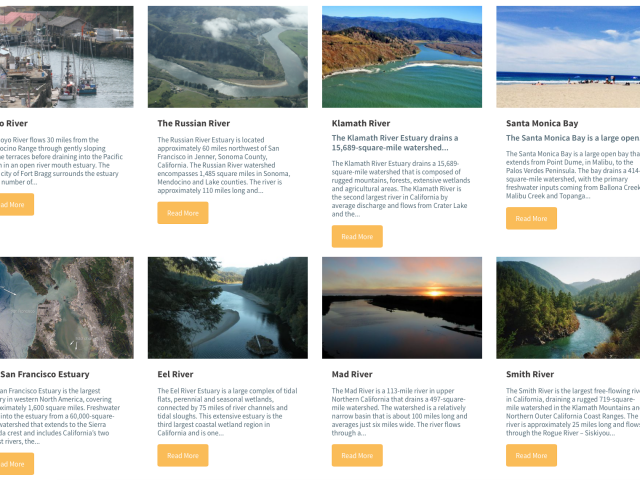
Task: Open The Russian River title link
Action: 193,123
